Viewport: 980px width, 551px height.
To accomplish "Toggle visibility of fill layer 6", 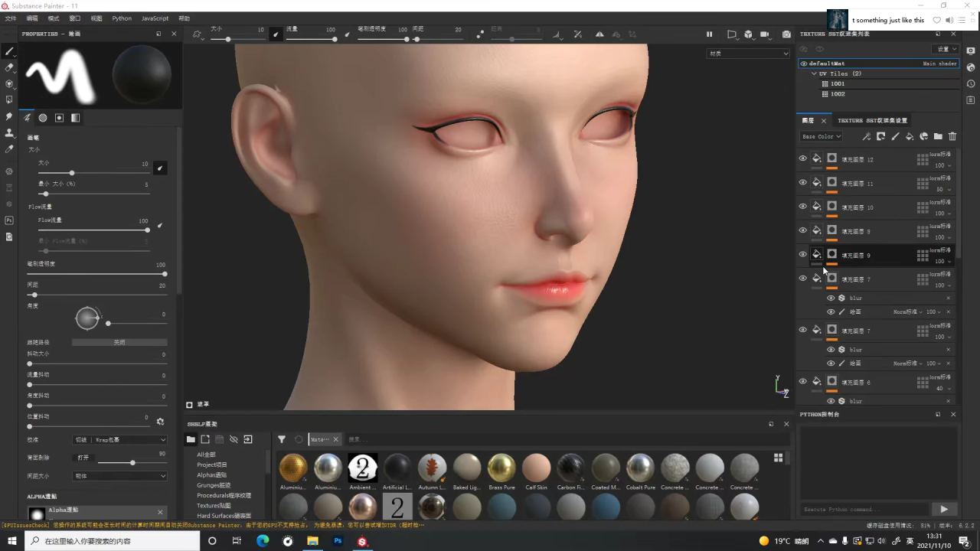I will click(802, 381).
